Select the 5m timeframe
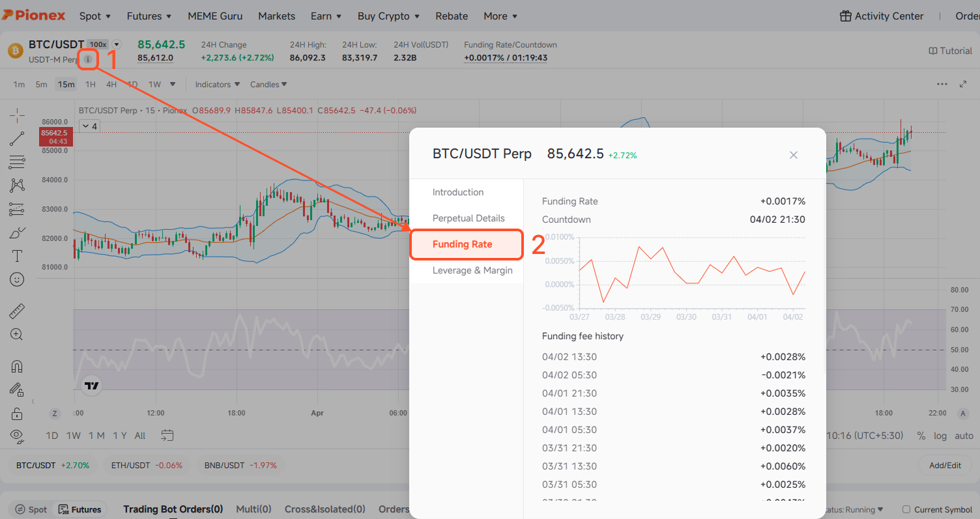Viewport: 980px width, 519px height. [x=41, y=84]
